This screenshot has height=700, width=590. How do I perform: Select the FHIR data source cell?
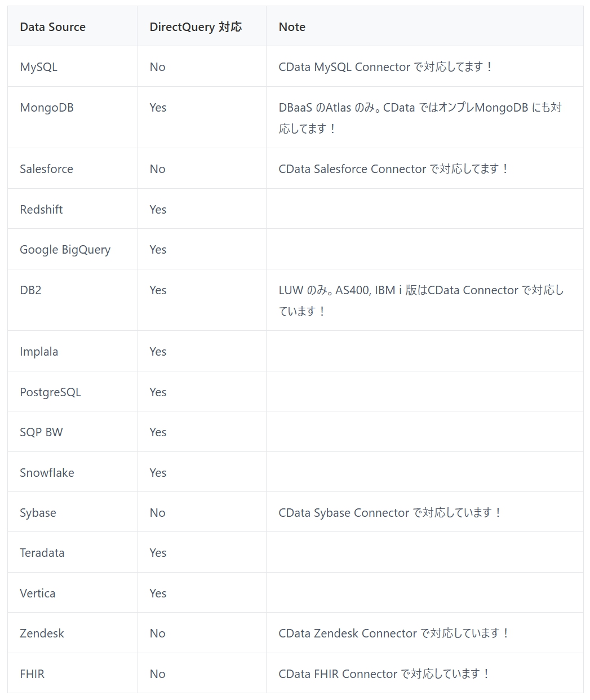(32, 674)
